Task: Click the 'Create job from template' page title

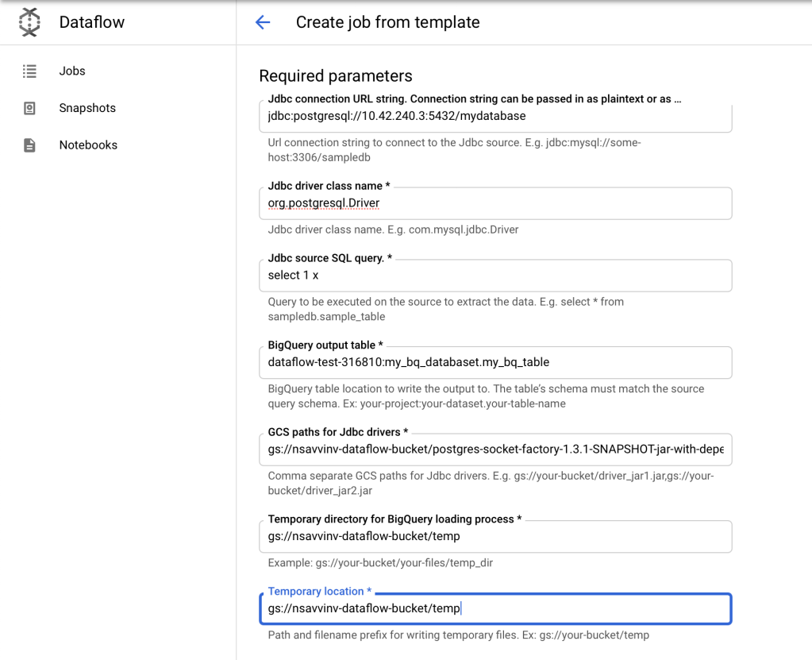Action: [x=387, y=22]
